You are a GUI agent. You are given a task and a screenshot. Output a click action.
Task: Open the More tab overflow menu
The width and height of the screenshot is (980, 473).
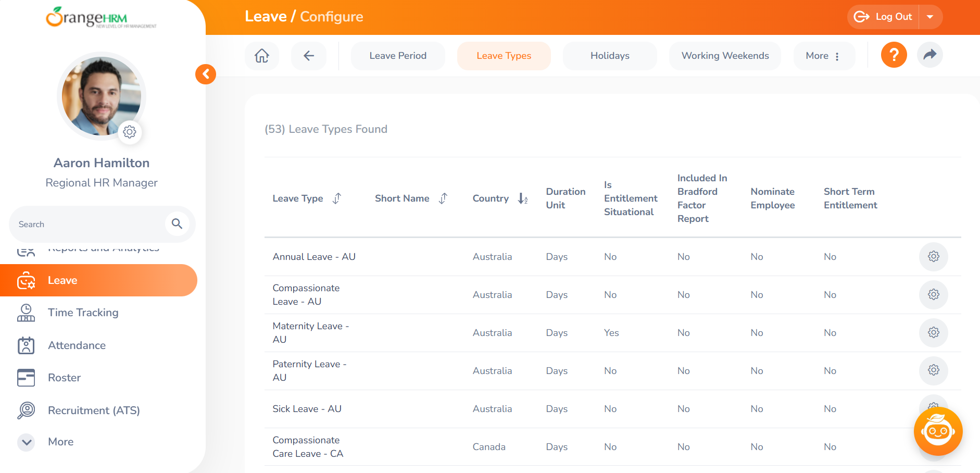[x=824, y=56]
